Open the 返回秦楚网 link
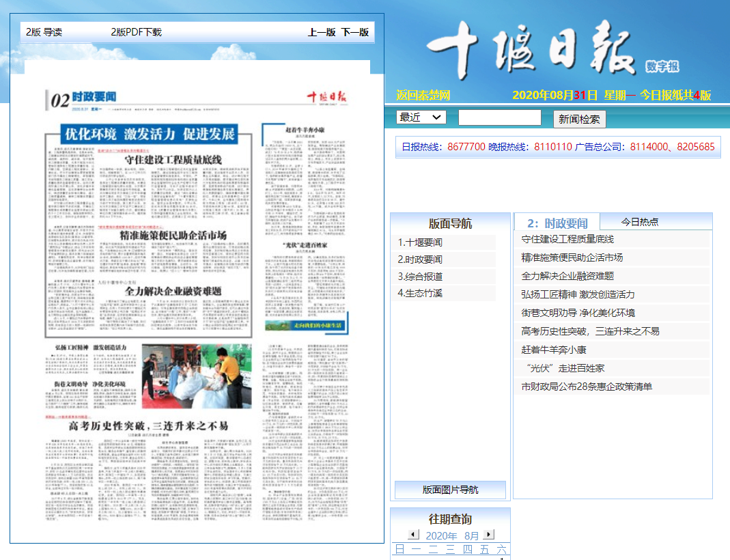The image size is (730, 560). [423, 96]
